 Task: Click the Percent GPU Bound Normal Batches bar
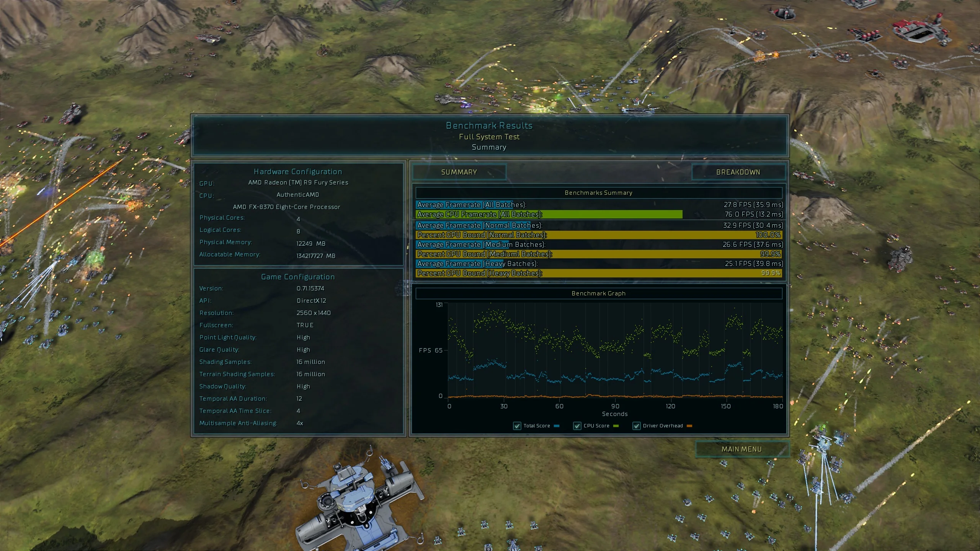click(599, 235)
